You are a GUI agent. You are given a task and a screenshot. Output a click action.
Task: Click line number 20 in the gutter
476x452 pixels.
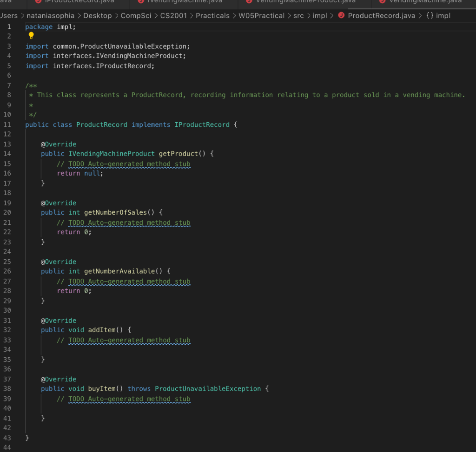(x=7, y=212)
